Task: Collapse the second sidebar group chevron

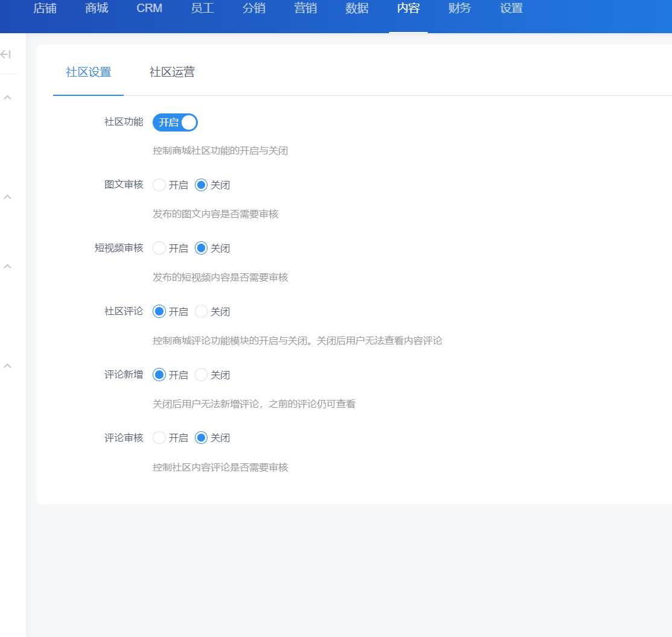Action: point(8,197)
